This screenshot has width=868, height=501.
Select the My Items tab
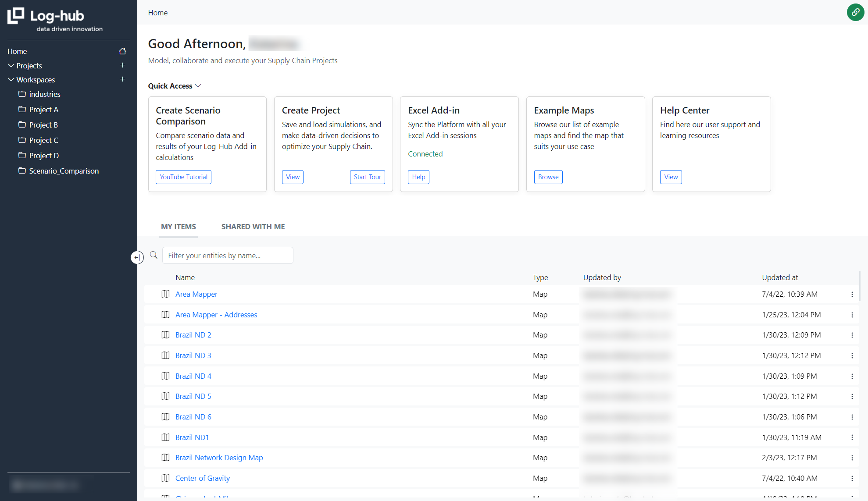[x=178, y=227]
